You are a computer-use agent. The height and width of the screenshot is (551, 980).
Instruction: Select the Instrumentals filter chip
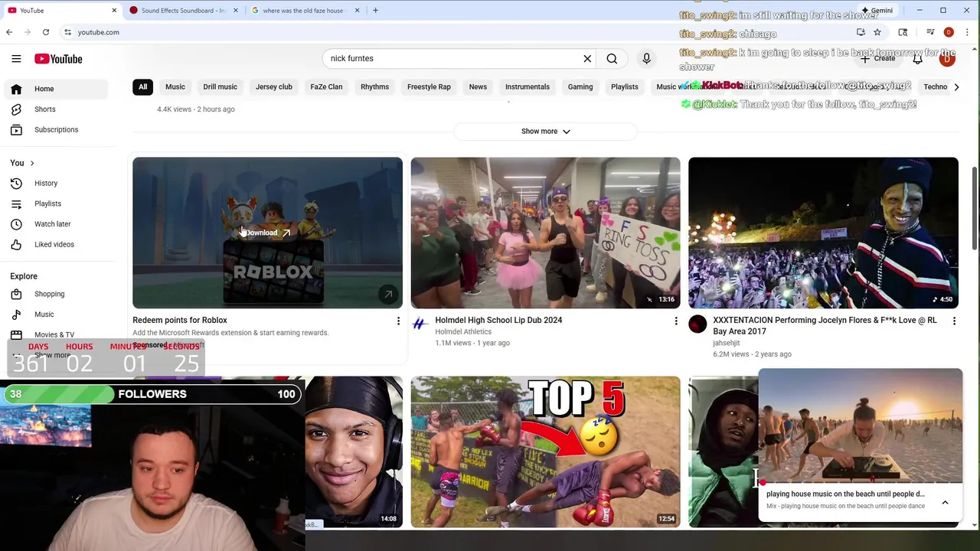coord(528,87)
